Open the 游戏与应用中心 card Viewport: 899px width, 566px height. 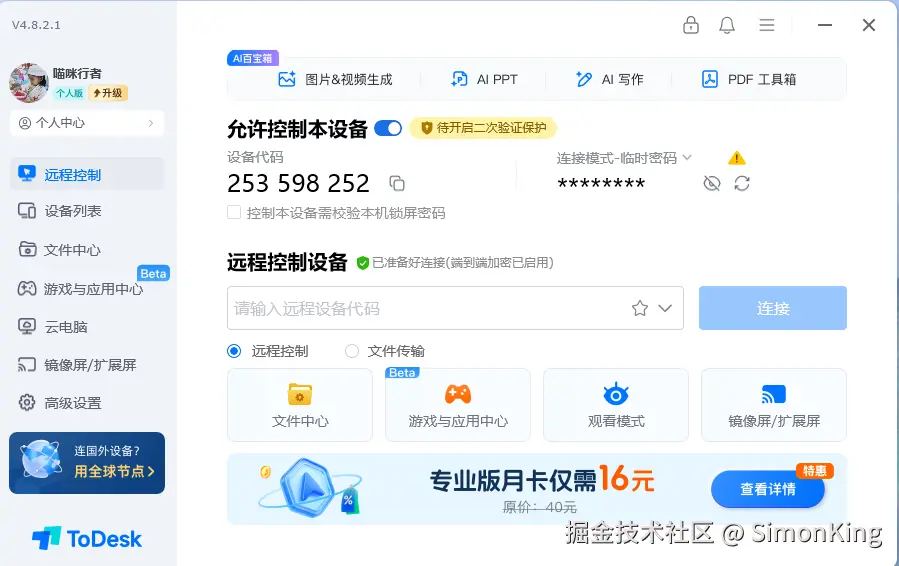click(x=458, y=405)
